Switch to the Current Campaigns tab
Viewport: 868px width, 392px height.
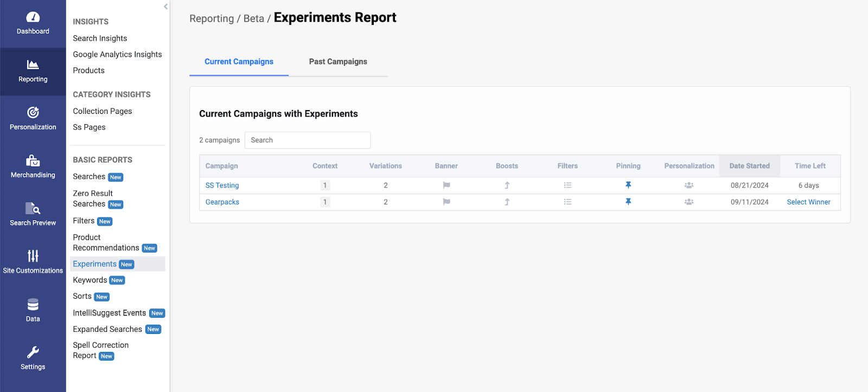(x=239, y=62)
